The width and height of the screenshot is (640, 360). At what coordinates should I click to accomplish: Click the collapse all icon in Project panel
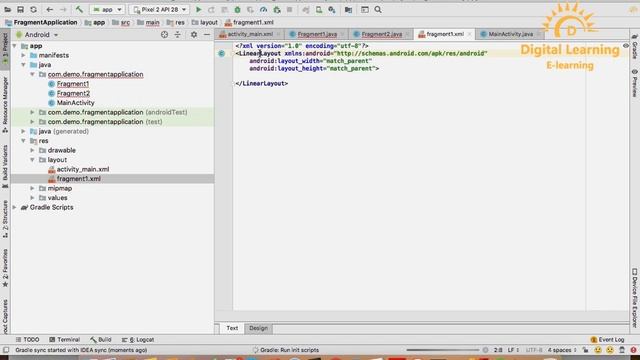point(178,35)
